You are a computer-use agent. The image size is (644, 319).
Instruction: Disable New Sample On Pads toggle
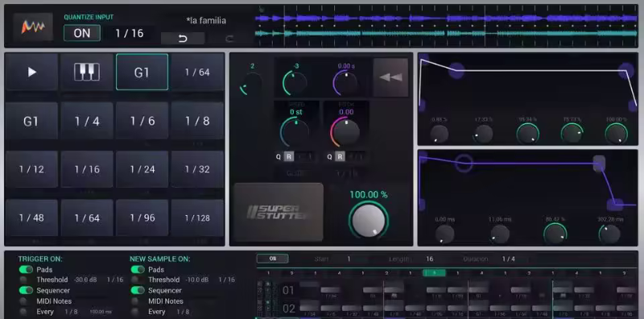click(138, 270)
